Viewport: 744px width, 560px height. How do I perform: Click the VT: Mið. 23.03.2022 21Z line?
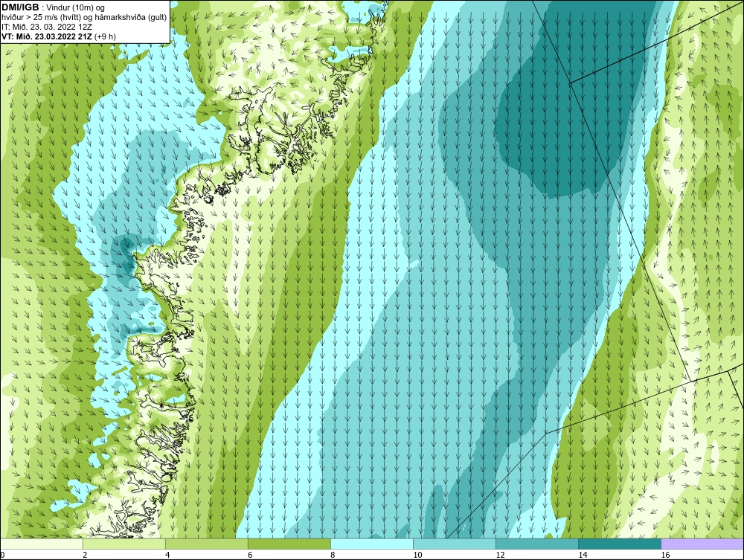point(58,36)
